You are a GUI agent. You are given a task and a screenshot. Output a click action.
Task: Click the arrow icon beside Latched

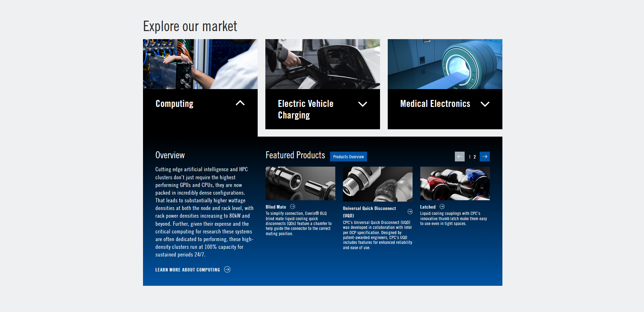(442, 207)
